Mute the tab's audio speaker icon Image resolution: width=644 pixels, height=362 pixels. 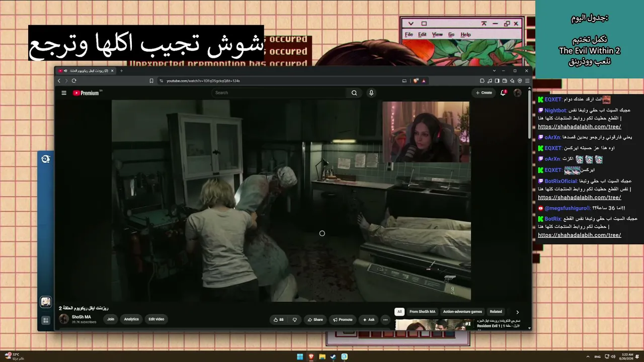click(65, 71)
